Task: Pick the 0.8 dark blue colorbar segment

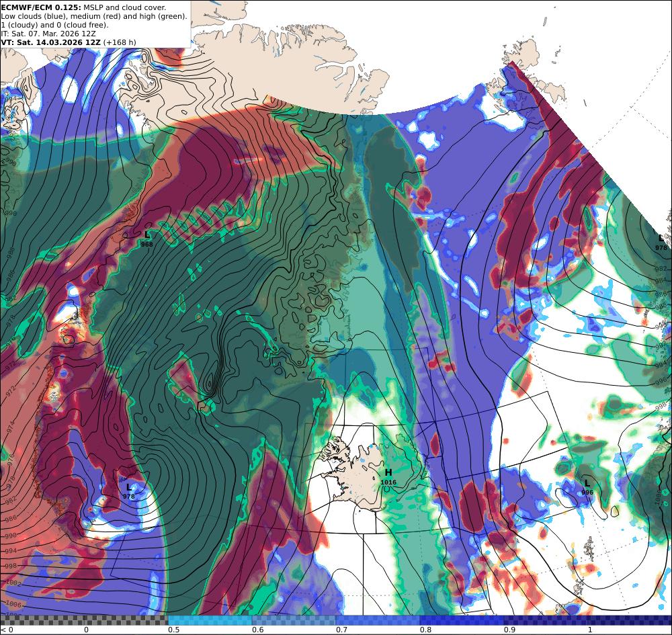Action: click(462, 620)
